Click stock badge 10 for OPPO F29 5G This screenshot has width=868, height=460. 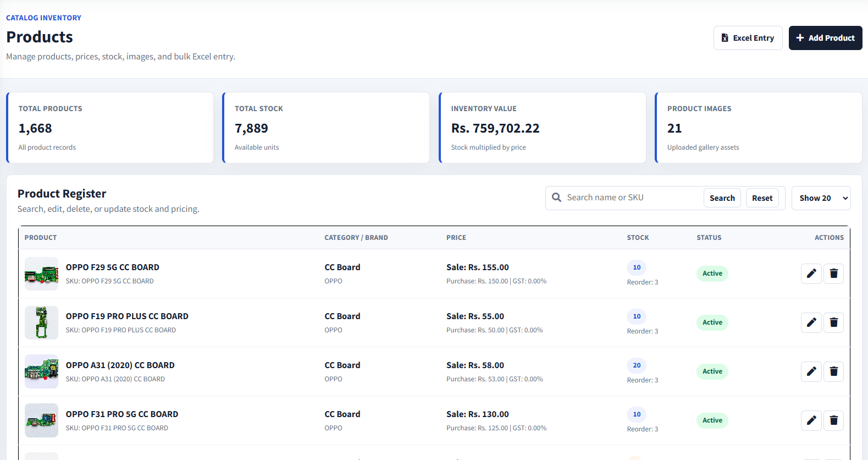click(x=637, y=267)
